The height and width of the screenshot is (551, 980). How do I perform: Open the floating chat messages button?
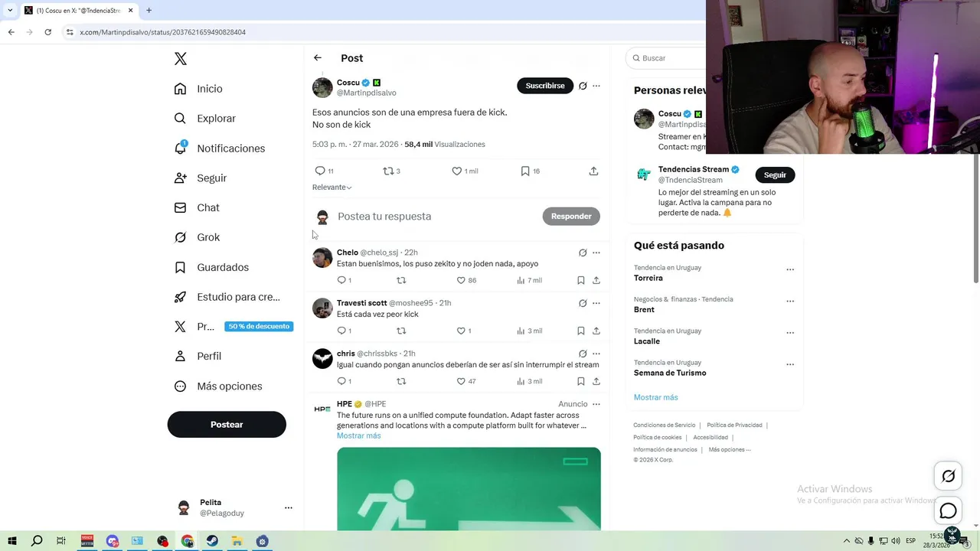click(x=948, y=510)
